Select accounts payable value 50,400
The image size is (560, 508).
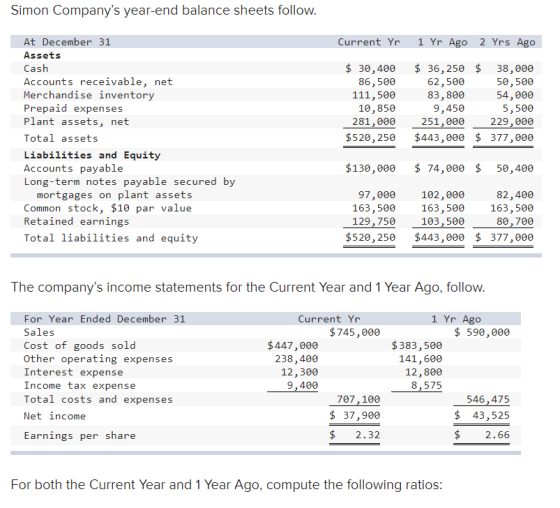click(515, 168)
